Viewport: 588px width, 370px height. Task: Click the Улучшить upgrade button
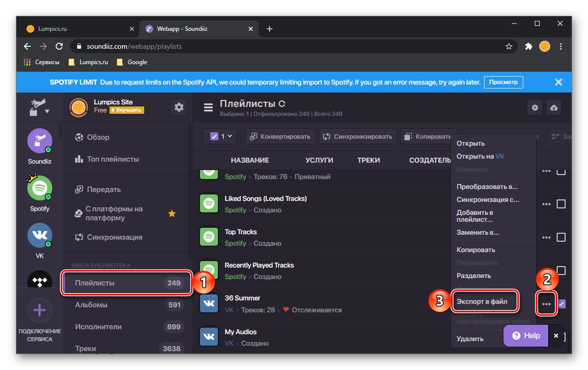point(127,110)
